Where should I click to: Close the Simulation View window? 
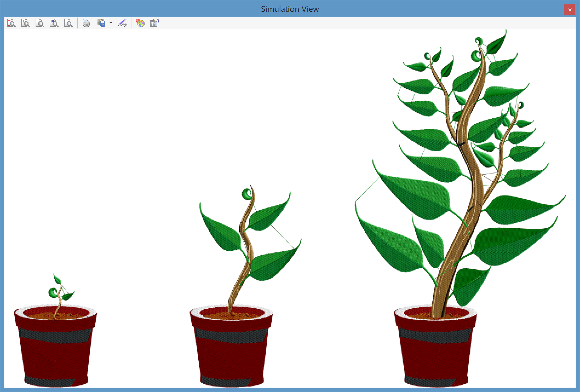click(570, 10)
